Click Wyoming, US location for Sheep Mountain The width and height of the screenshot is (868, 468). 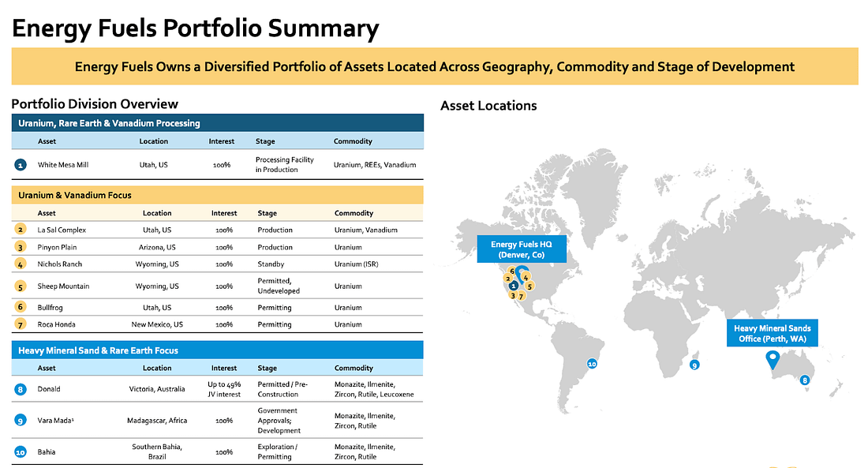coord(157,286)
